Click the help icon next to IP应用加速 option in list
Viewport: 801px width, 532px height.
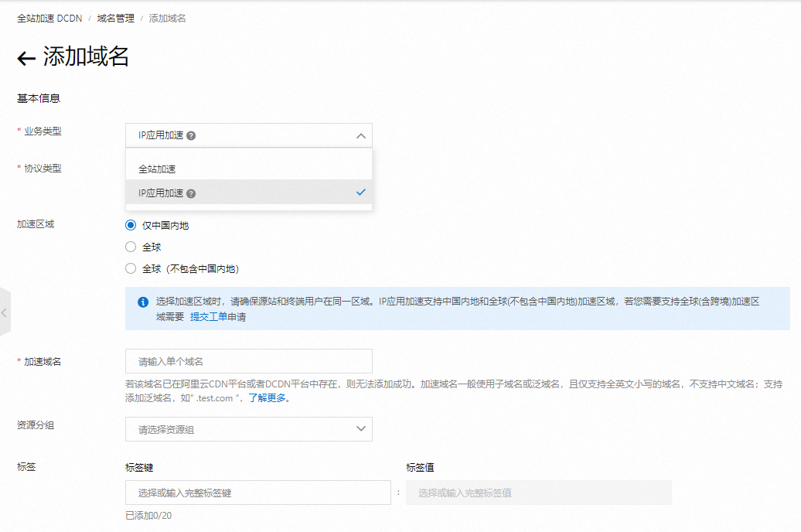point(191,193)
